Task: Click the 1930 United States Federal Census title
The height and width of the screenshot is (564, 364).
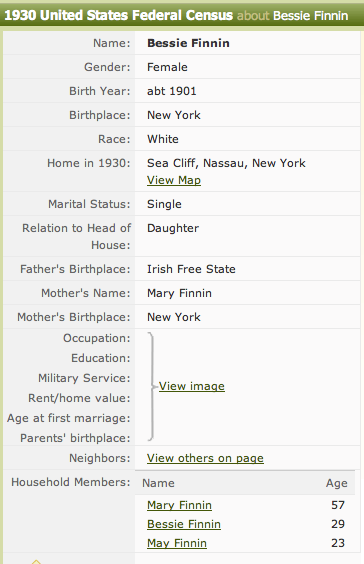Action: (118, 15)
